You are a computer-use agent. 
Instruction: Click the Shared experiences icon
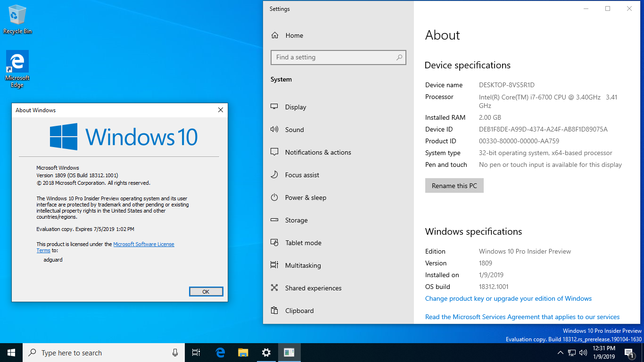pos(274,288)
